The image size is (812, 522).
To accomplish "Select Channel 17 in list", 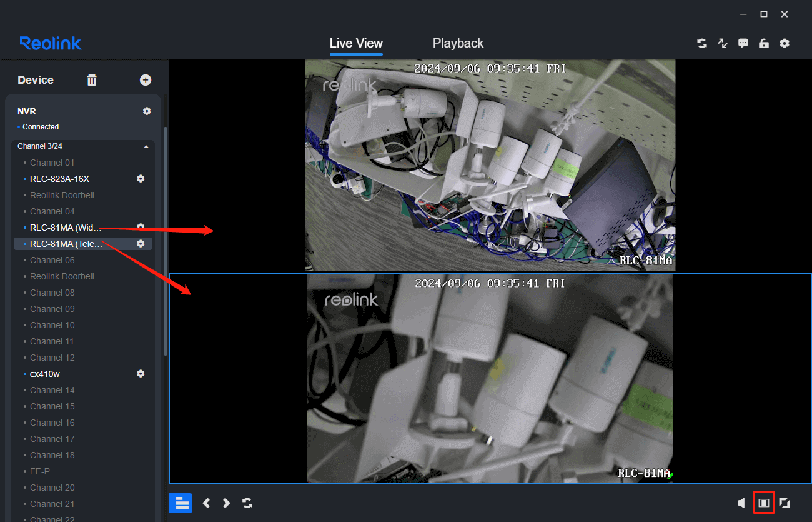I will click(52, 439).
